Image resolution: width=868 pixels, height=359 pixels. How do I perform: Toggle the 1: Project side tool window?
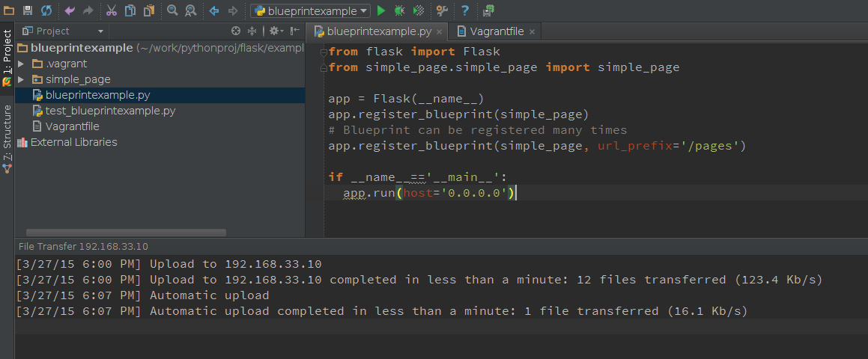point(7,58)
